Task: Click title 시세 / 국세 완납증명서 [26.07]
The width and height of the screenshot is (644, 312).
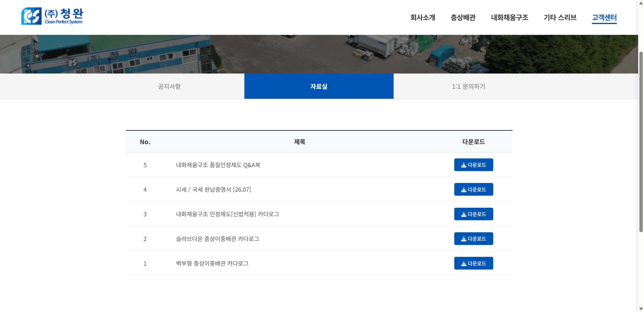Action: (x=213, y=190)
